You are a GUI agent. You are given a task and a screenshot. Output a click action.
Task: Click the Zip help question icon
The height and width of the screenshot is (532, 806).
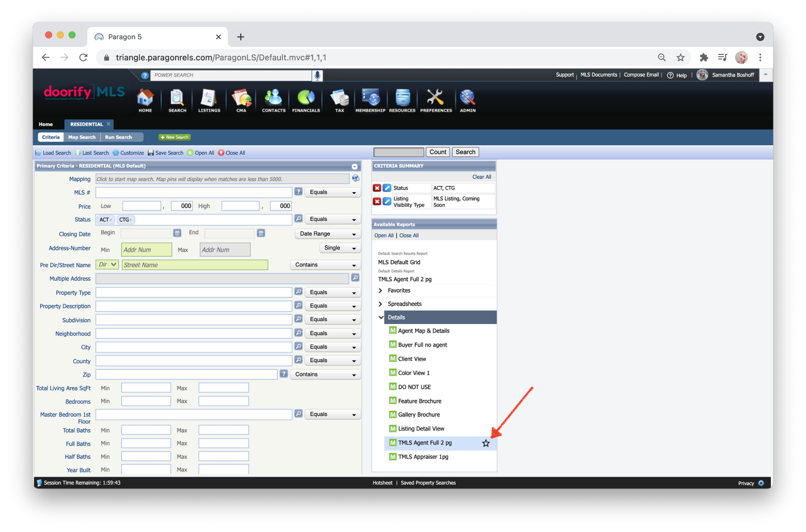tap(284, 374)
